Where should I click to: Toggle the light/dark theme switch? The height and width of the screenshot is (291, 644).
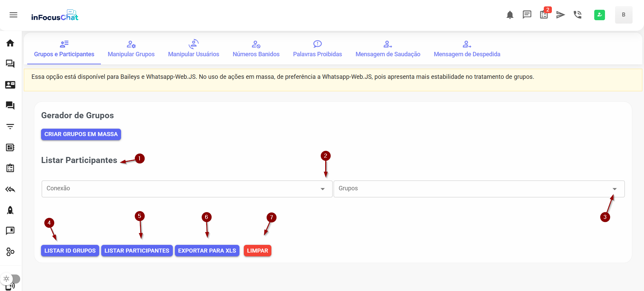10,279
